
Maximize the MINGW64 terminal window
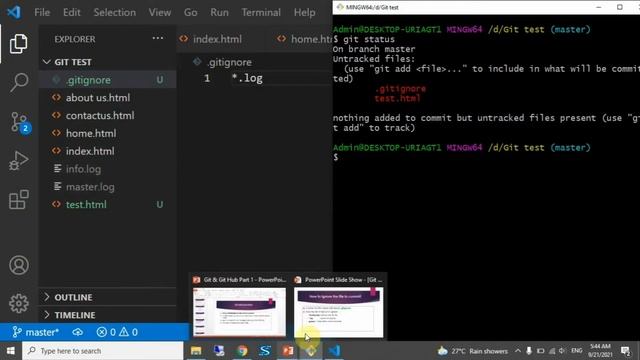click(620, 7)
